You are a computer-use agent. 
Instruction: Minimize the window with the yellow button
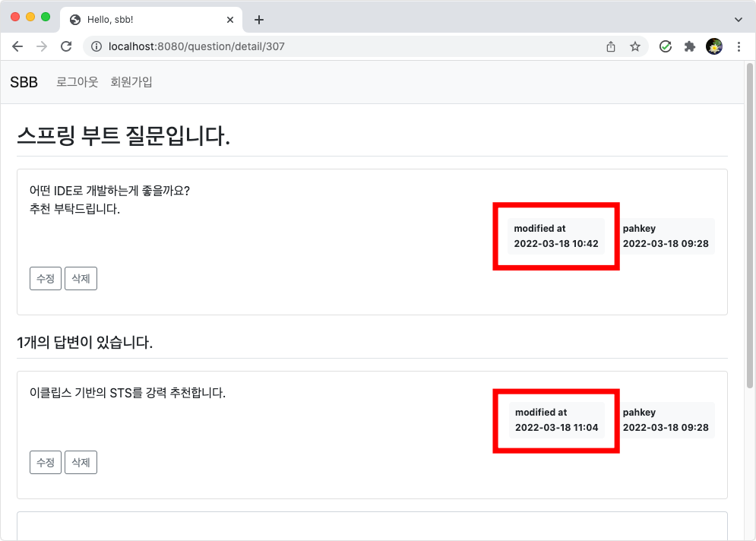click(x=30, y=17)
